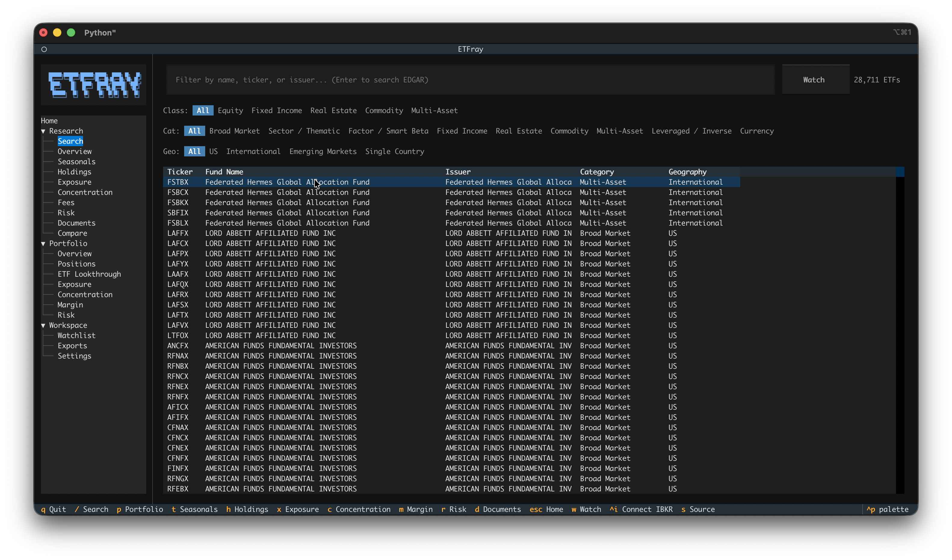Screen dimensions: 952x560
Task: Click Connect IBKR in the footer
Action: pyautogui.click(x=641, y=509)
